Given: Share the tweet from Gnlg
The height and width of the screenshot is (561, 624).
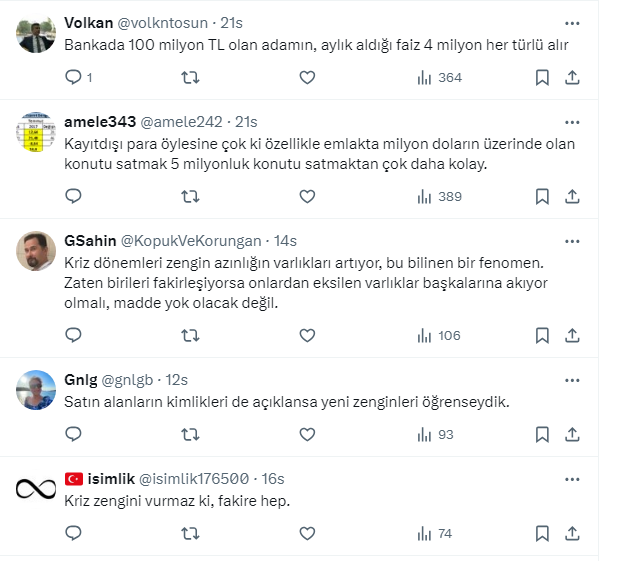Looking at the screenshot, I should [x=573, y=434].
